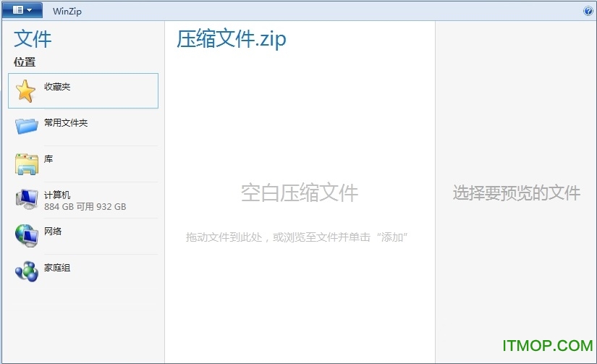Choose 常用文件夹 in the locations list
The image size is (597, 364).
click(x=66, y=122)
